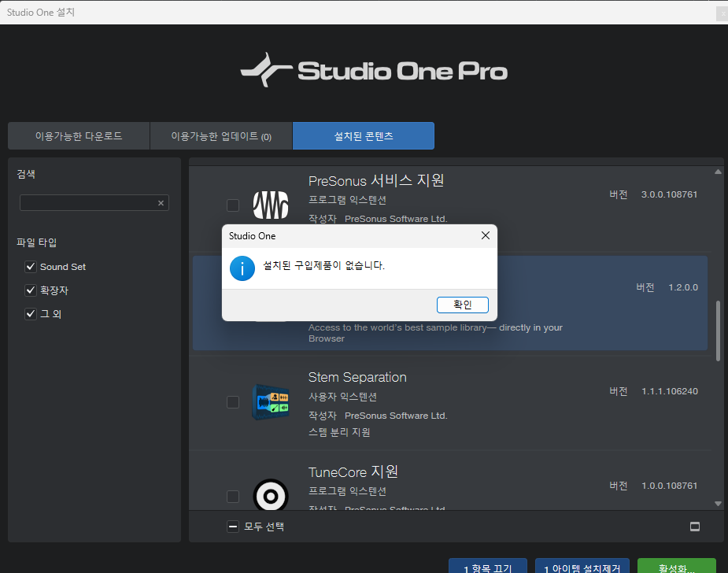Uncheck the 확장자 file type checkbox
Viewport: 728px width, 573px height.
pos(31,290)
